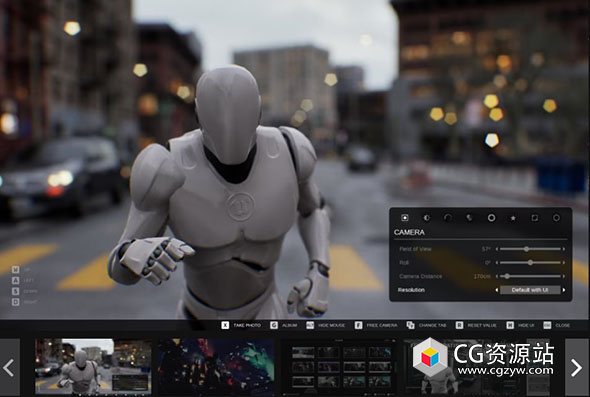The width and height of the screenshot is (590, 397).
Task: Open the square frame tab icon
Action: [534, 218]
